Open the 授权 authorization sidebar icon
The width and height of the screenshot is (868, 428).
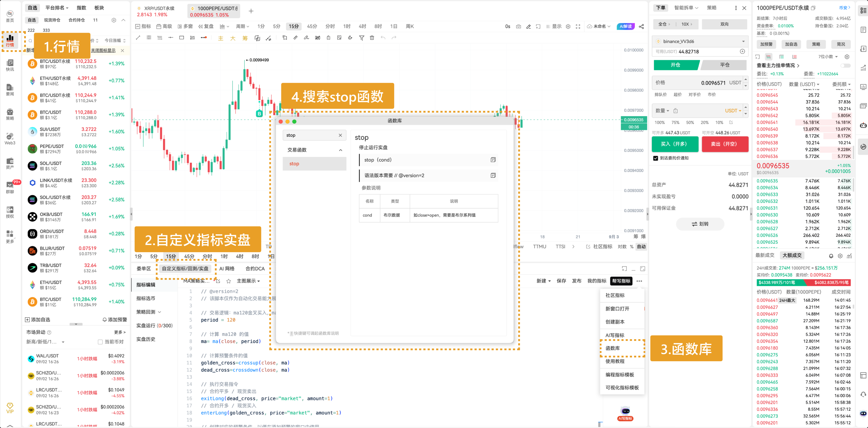10,212
